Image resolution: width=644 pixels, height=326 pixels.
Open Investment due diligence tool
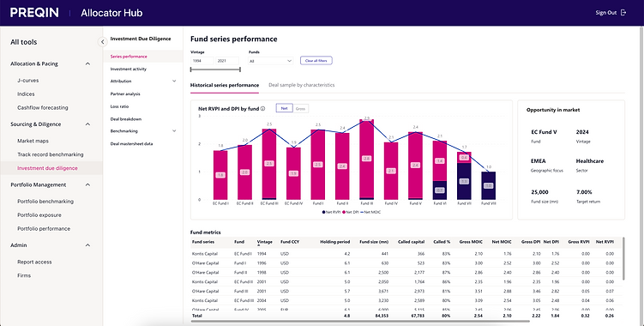[47, 168]
